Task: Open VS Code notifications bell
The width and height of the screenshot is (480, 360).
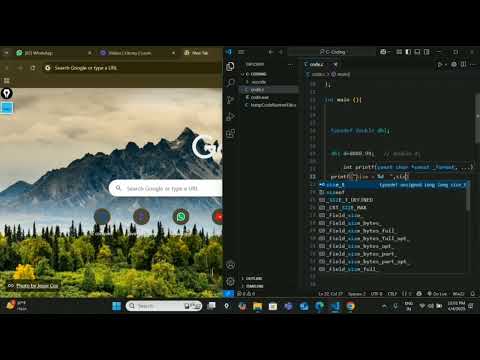Action: [473, 294]
